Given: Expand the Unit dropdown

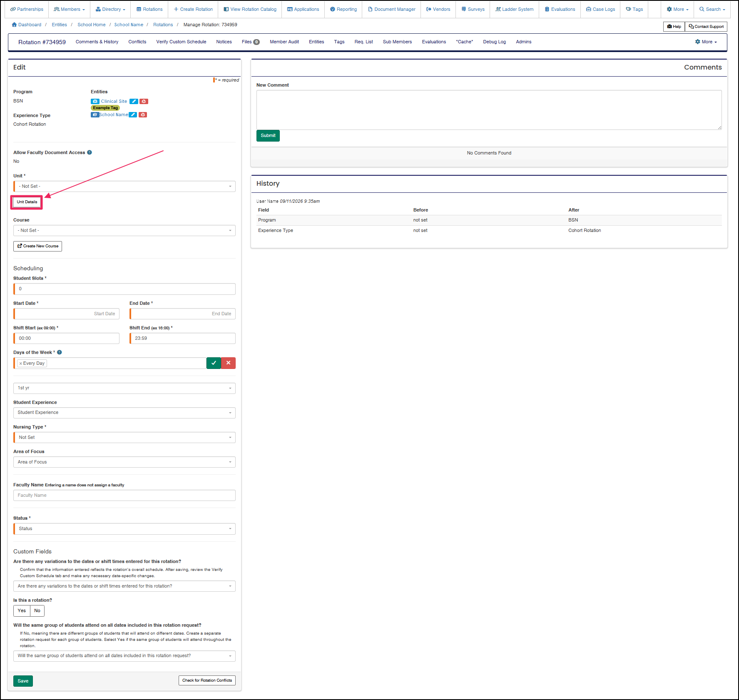Looking at the screenshot, I should point(124,186).
